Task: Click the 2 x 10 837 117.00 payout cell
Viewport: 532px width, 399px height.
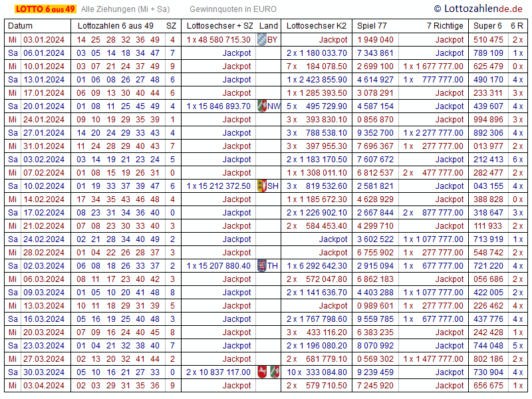Action: (x=218, y=372)
